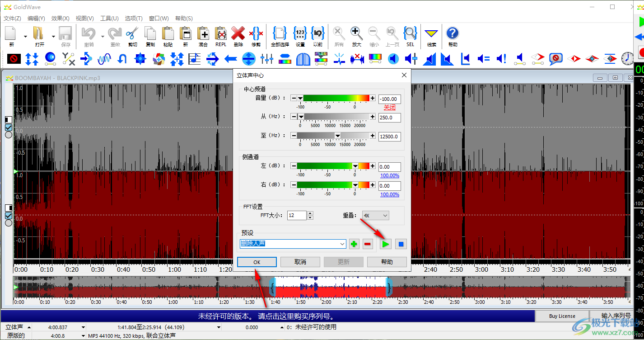Click the Set selection icon (设置)
The height and width of the screenshot is (340, 644).
coord(300,33)
